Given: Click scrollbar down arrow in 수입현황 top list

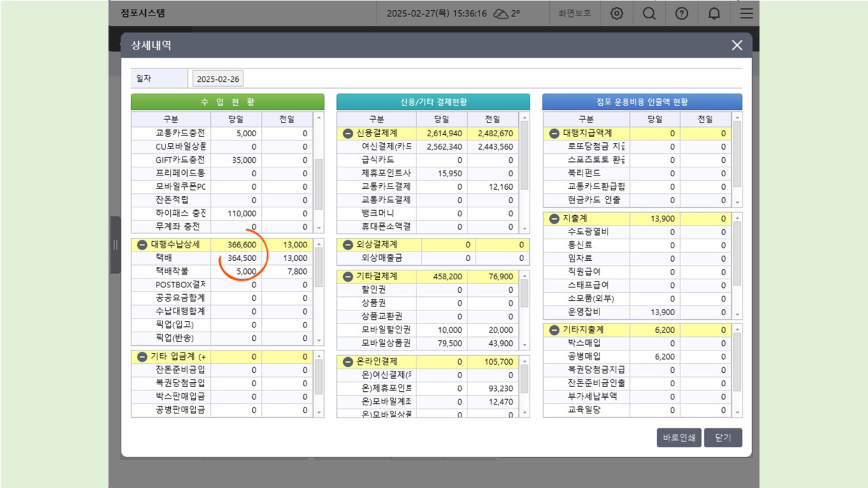Looking at the screenshot, I should pos(319,228).
